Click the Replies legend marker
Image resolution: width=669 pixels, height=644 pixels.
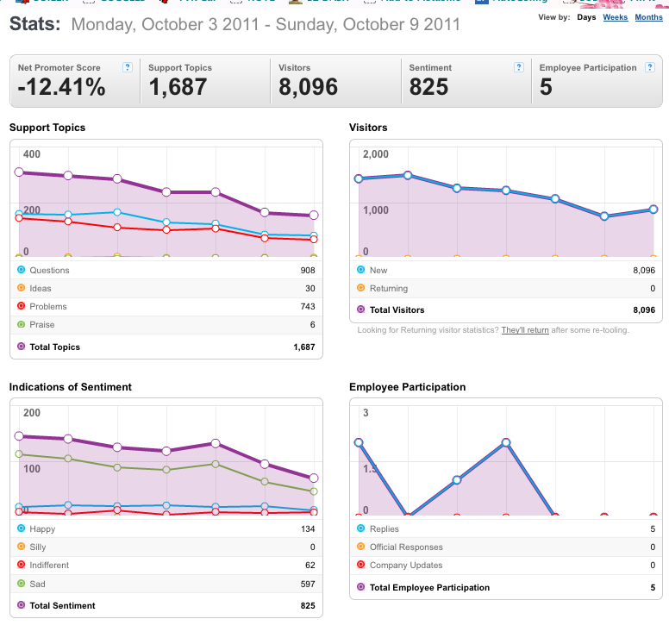pos(361,528)
